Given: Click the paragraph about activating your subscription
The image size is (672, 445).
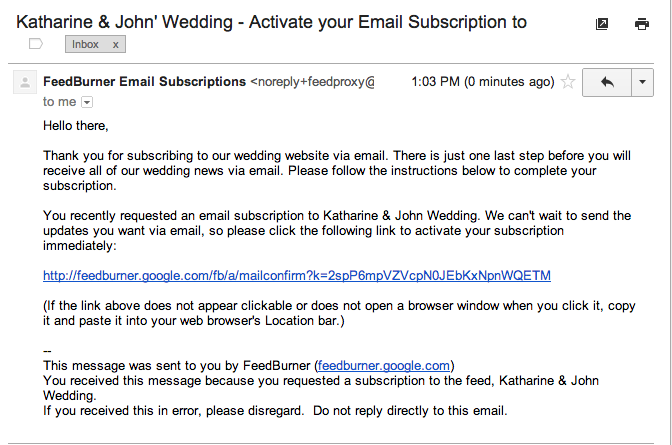Looking at the screenshot, I should coord(337,231).
